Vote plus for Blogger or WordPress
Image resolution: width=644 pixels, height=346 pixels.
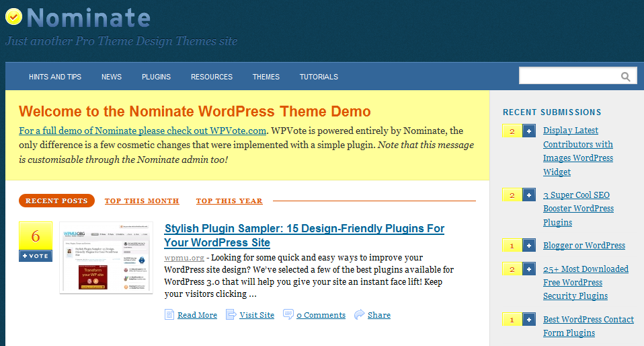point(529,245)
